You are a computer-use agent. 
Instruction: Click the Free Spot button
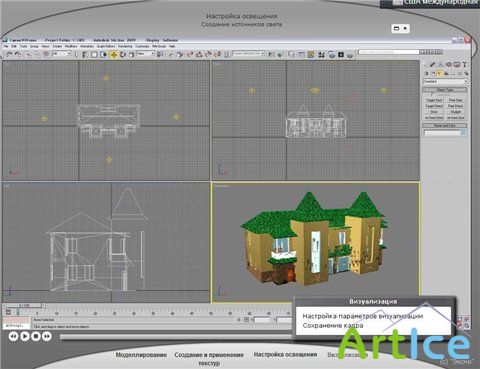[x=455, y=100]
